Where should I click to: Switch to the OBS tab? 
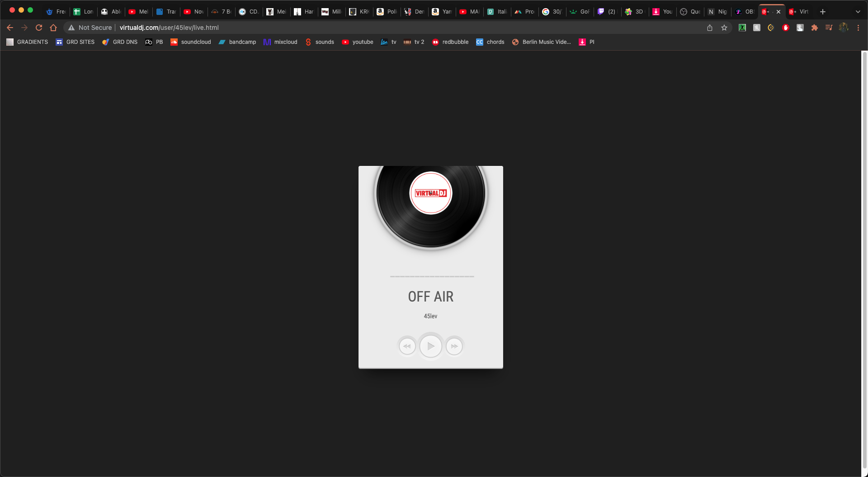745,12
